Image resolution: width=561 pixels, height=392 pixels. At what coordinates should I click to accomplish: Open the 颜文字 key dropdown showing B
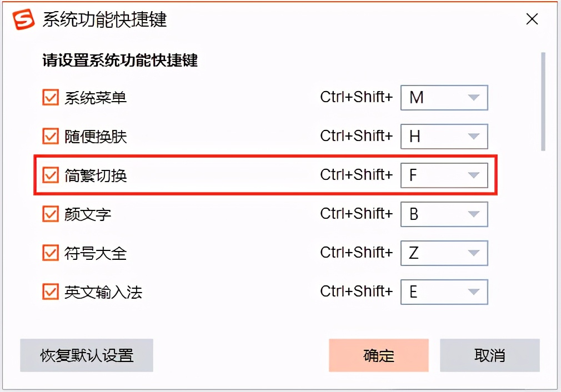pos(475,214)
